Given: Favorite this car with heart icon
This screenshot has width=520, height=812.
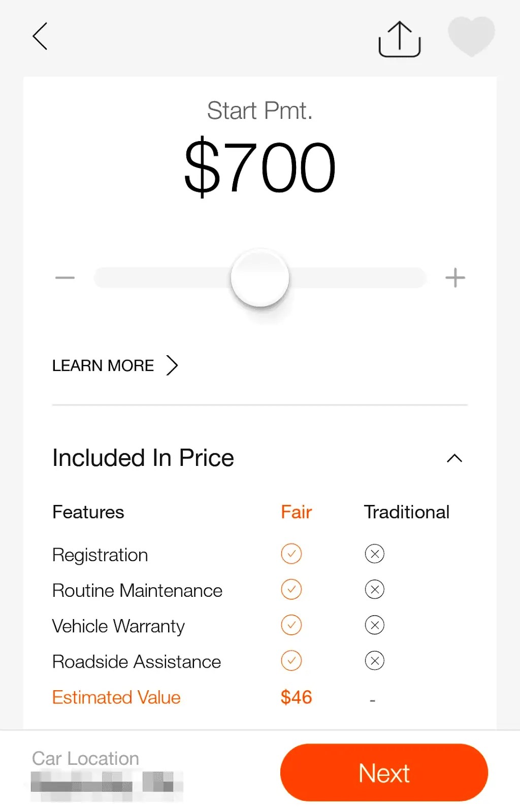Looking at the screenshot, I should (x=471, y=36).
